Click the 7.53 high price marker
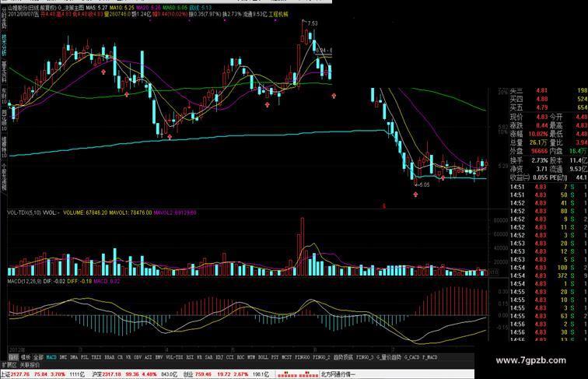This screenshot has width=588, height=379. point(312,23)
